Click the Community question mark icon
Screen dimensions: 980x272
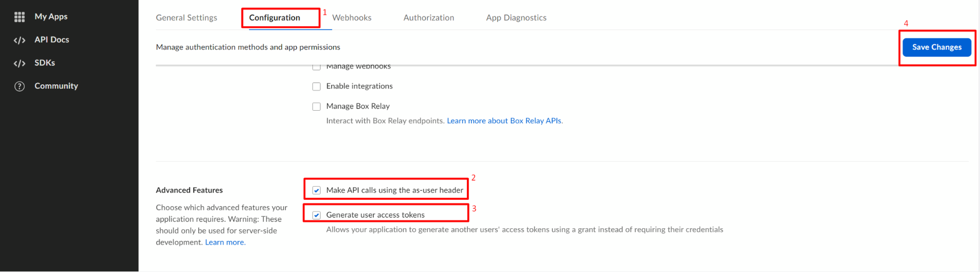pos(20,86)
